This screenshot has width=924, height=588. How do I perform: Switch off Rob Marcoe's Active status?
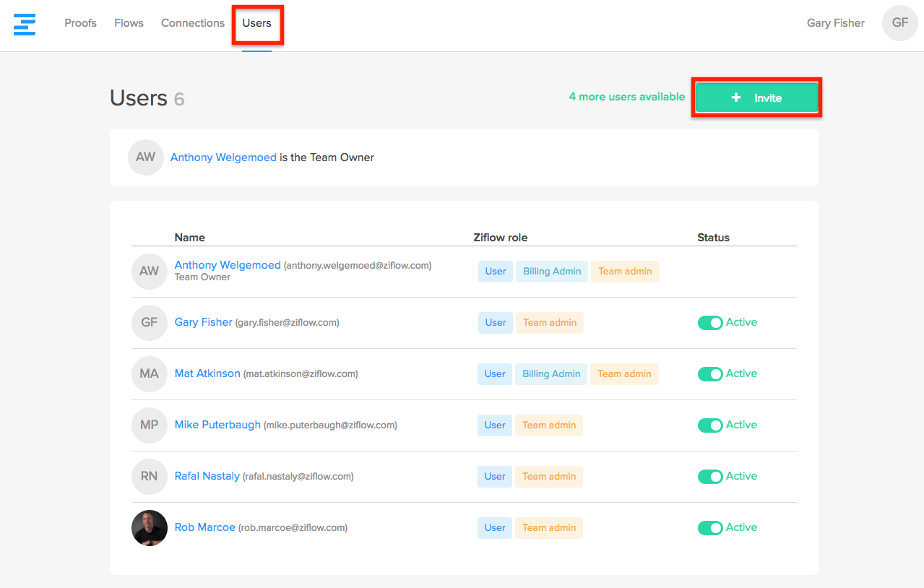[x=710, y=528]
